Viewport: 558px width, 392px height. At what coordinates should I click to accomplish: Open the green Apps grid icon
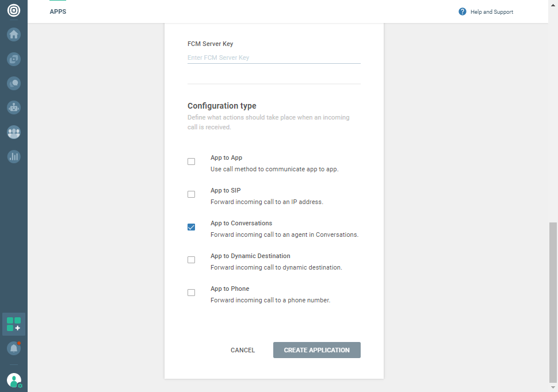click(x=14, y=324)
